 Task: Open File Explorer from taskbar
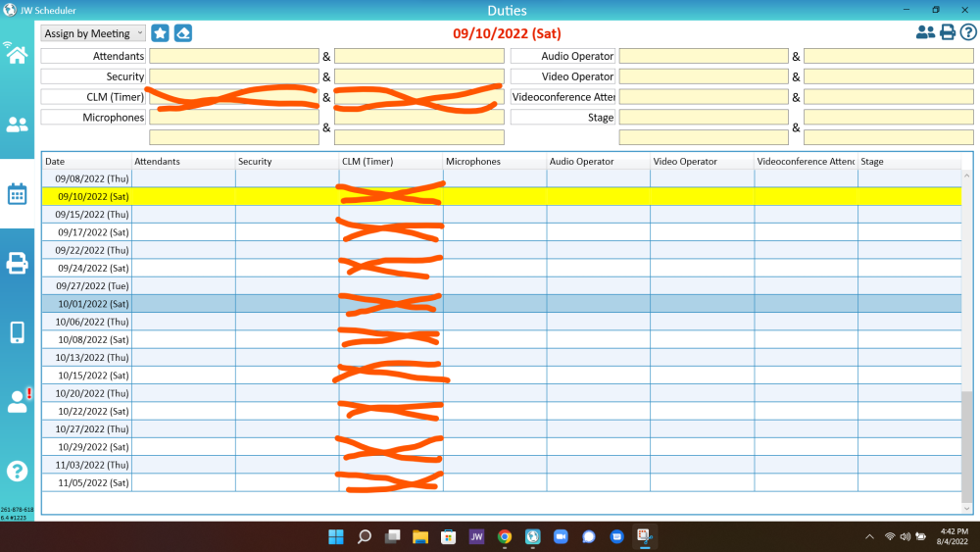click(x=420, y=536)
